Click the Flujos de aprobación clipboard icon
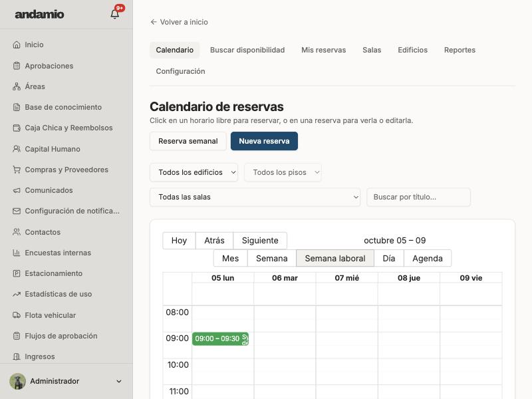 click(16, 336)
